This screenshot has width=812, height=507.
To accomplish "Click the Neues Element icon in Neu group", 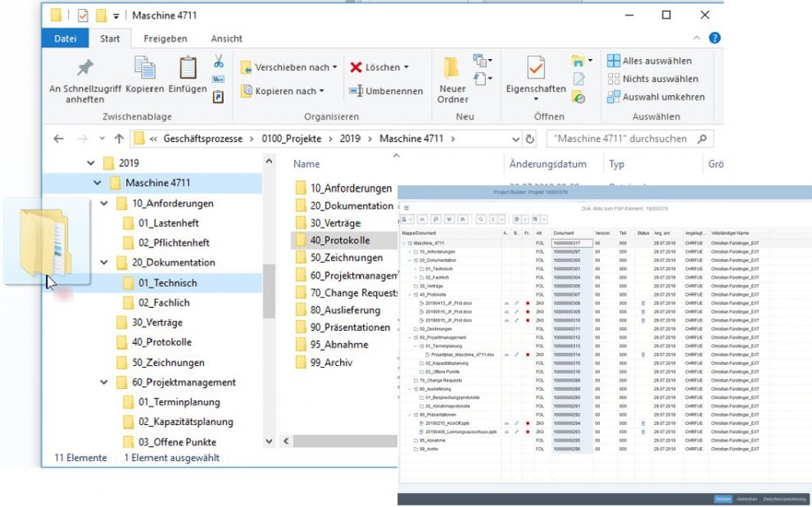I will tap(482, 60).
